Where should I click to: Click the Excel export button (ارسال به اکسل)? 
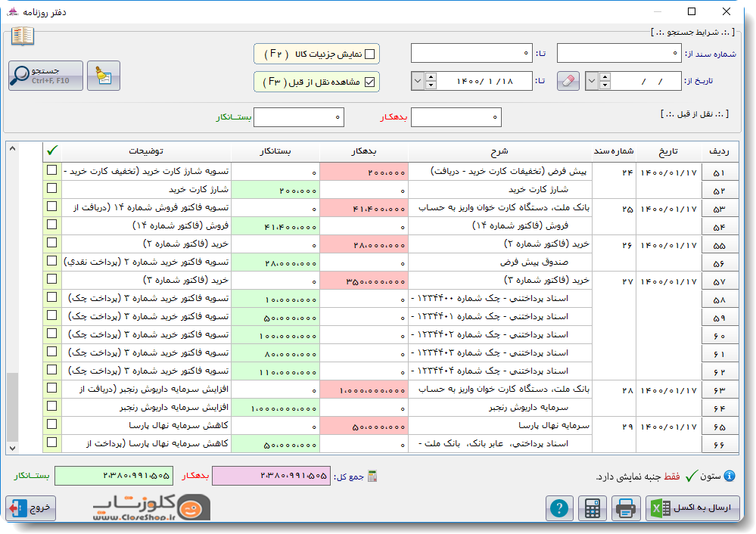point(693,508)
